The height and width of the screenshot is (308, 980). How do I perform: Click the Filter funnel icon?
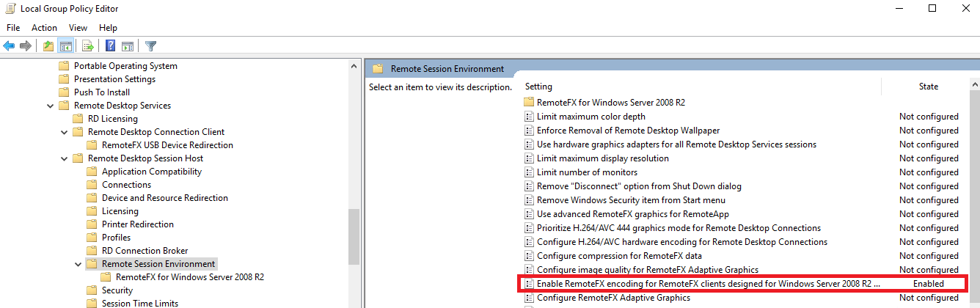click(x=150, y=46)
